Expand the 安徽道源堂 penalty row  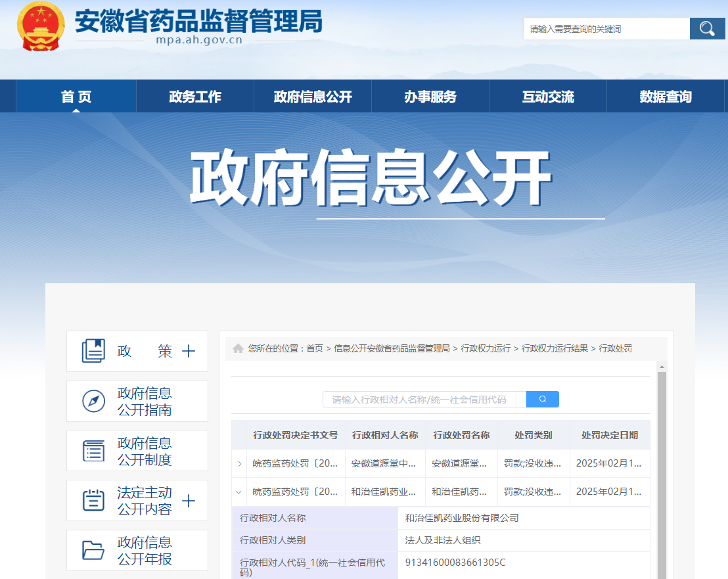pyautogui.click(x=239, y=463)
